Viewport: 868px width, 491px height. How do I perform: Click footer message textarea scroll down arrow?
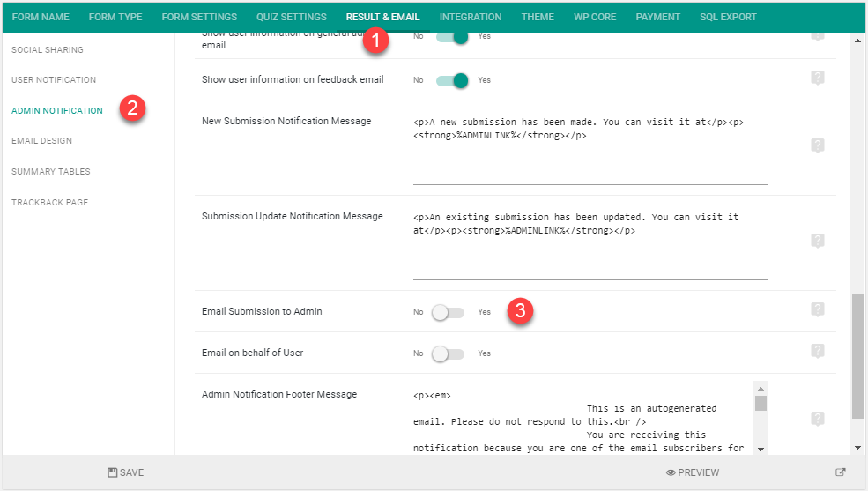(760, 449)
